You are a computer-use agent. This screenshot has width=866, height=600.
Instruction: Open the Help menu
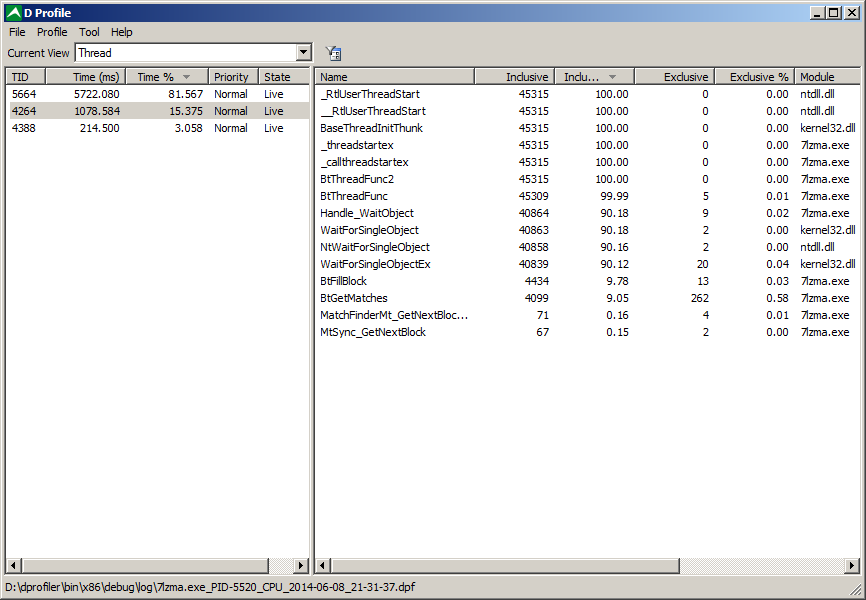[122, 32]
